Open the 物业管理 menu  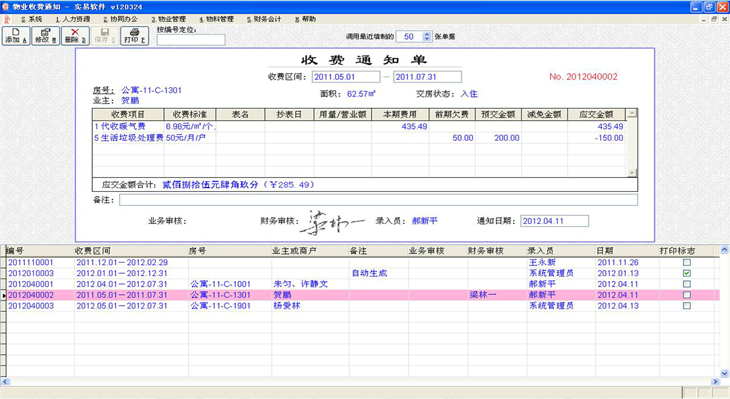tap(169, 19)
